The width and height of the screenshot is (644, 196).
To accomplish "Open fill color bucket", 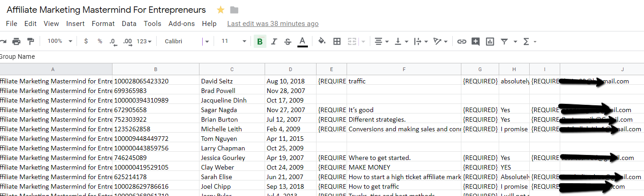I will point(322,41).
